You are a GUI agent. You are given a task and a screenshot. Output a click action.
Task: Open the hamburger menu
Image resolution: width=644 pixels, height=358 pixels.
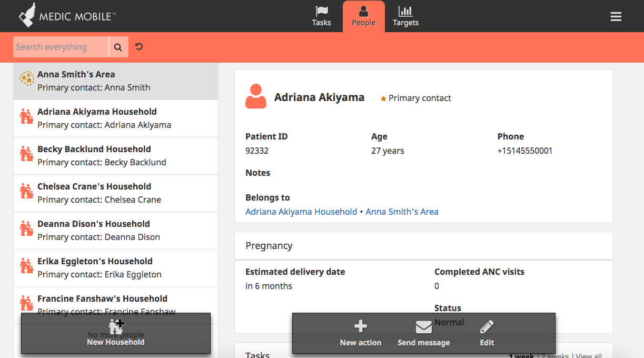(616, 17)
